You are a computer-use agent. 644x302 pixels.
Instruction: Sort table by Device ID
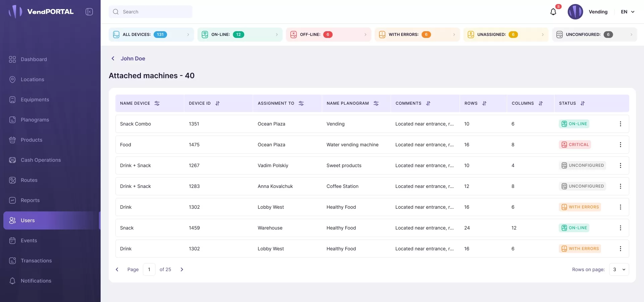[x=217, y=103]
